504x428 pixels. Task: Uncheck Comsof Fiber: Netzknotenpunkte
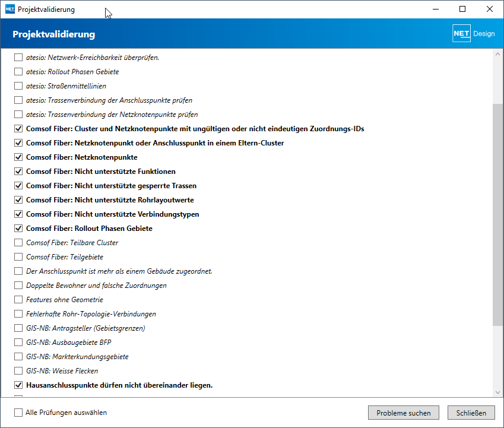pyautogui.click(x=18, y=157)
